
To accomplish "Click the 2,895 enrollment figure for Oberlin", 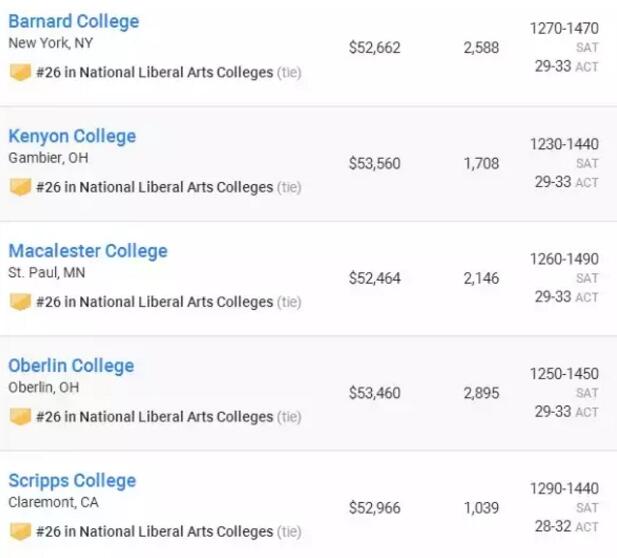I will pyautogui.click(x=481, y=393).
